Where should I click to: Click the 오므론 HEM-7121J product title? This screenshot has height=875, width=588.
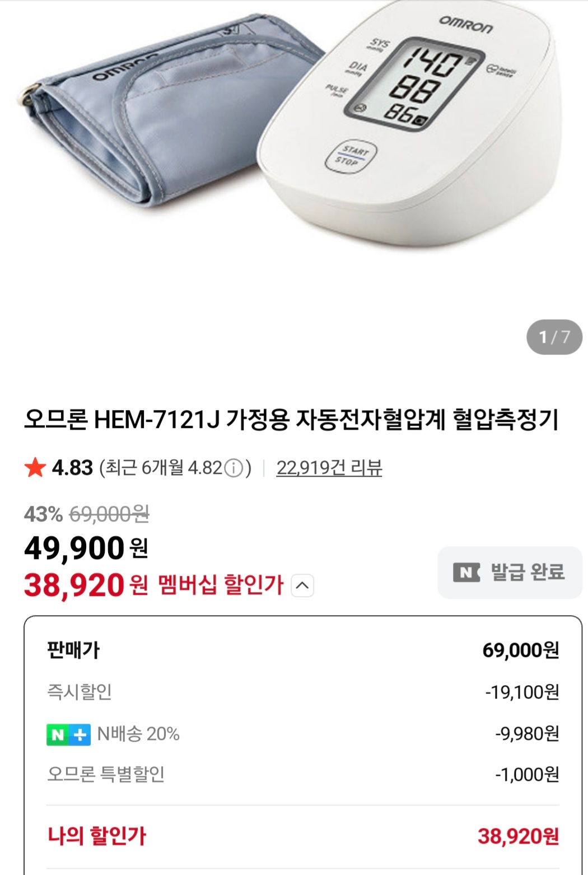(291, 420)
